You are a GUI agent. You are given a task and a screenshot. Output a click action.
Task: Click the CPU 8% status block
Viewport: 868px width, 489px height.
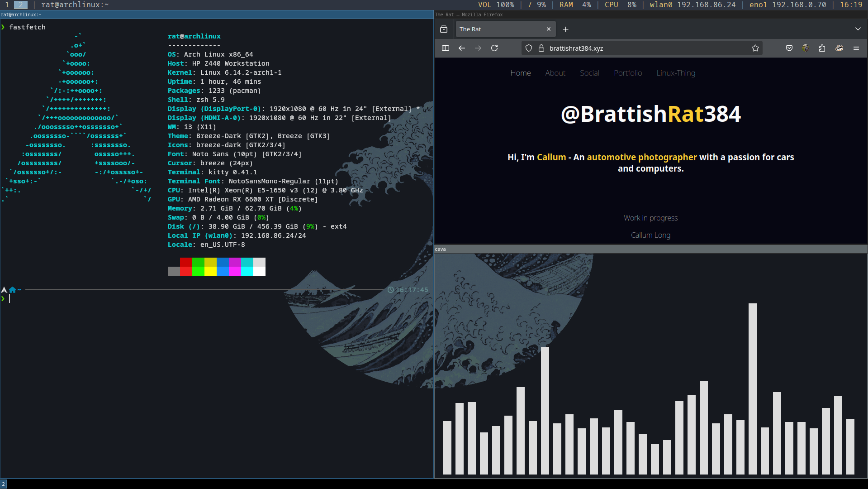(x=621, y=5)
